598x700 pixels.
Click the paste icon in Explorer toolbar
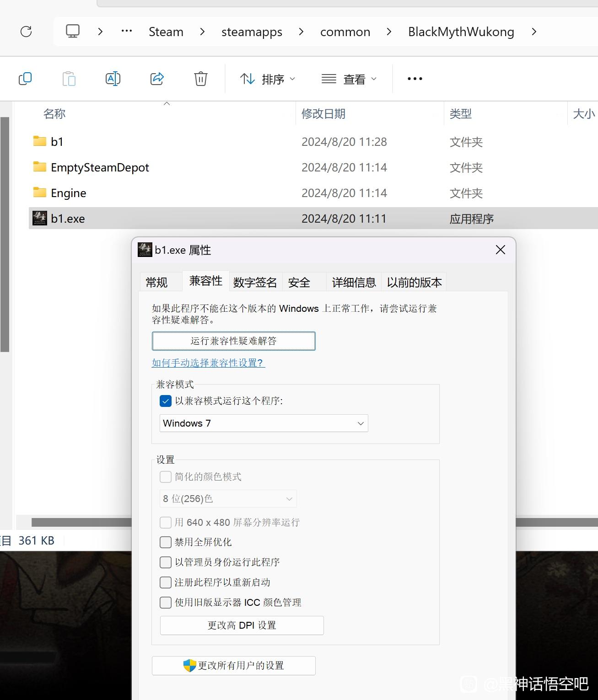point(69,79)
